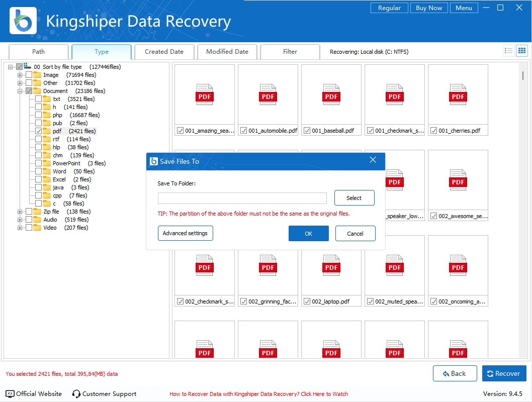Click the Select folder button
The height and width of the screenshot is (402, 532).
[354, 198]
